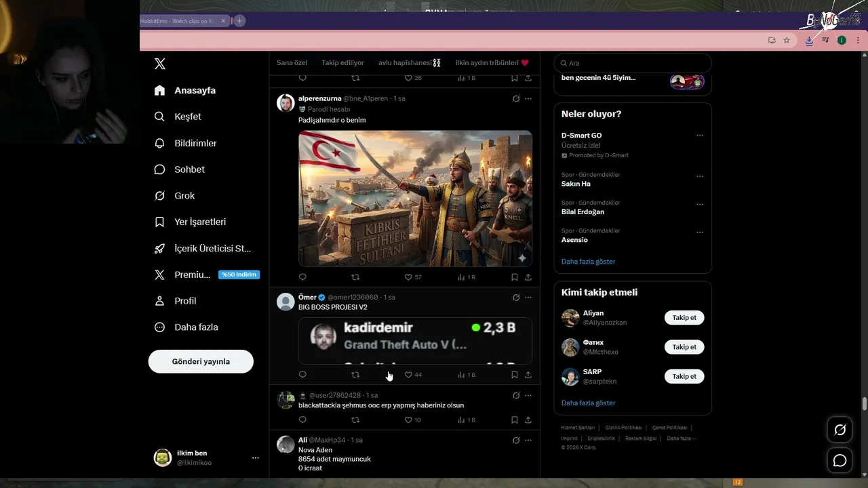868x488 pixels.
Task: Open Chrome downloads icon
Action: (x=809, y=40)
